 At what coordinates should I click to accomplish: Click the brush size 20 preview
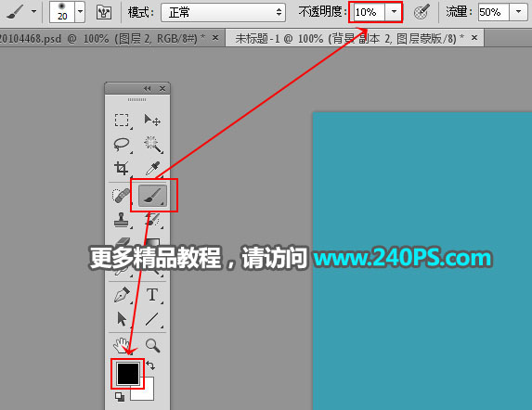click(62, 12)
